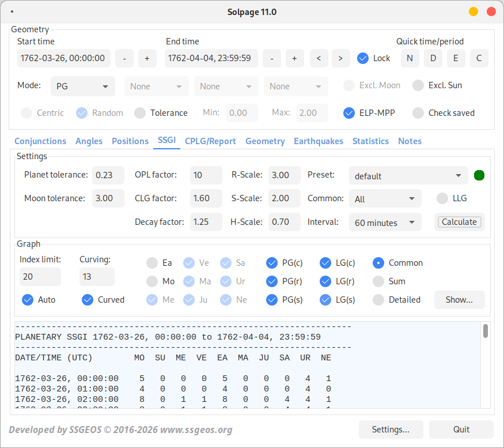
Task: Click the OPL factor field
Action: click(x=206, y=175)
